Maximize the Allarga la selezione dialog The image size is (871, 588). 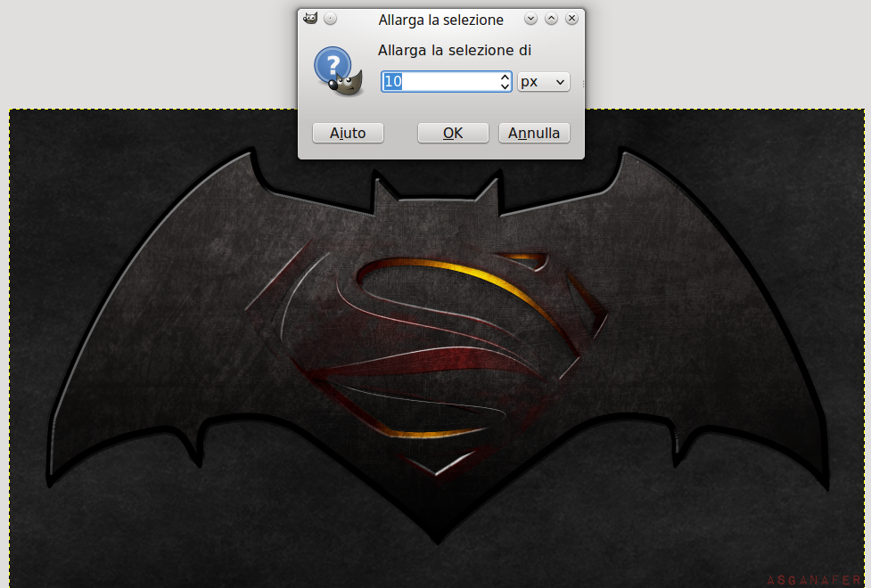coord(551,19)
